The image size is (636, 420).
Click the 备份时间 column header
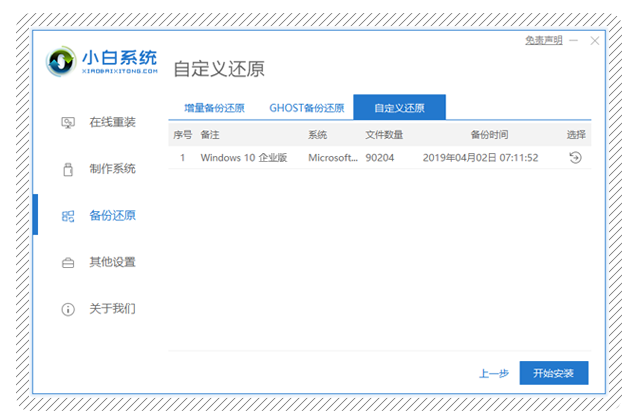coord(489,134)
